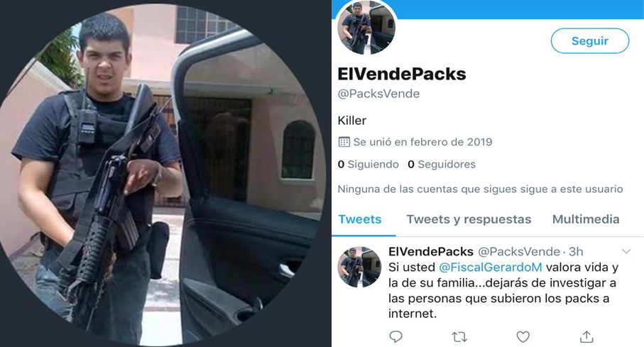Click the enlarged circular profile photo
Screen dimensions: 644x347
(160, 173)
